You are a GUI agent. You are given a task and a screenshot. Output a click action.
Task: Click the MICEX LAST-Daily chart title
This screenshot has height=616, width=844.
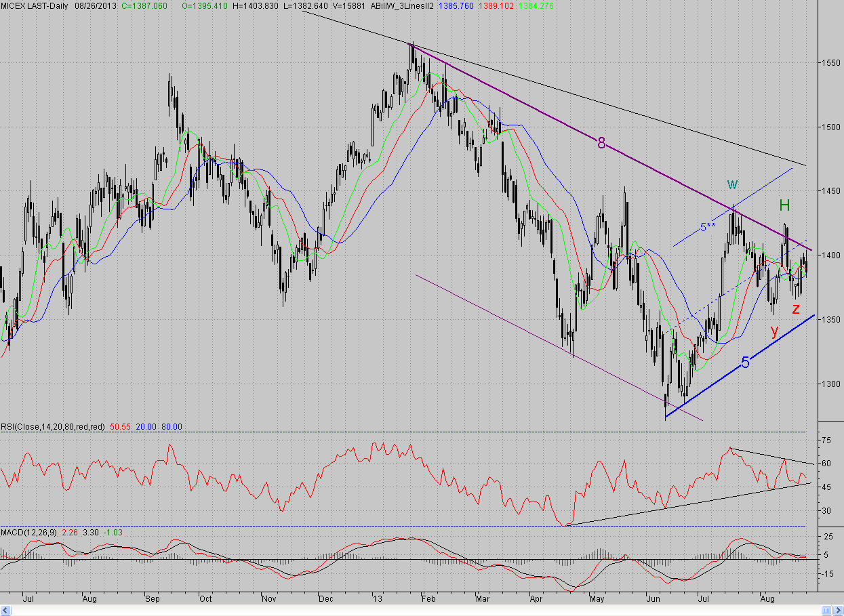point(35,5)
